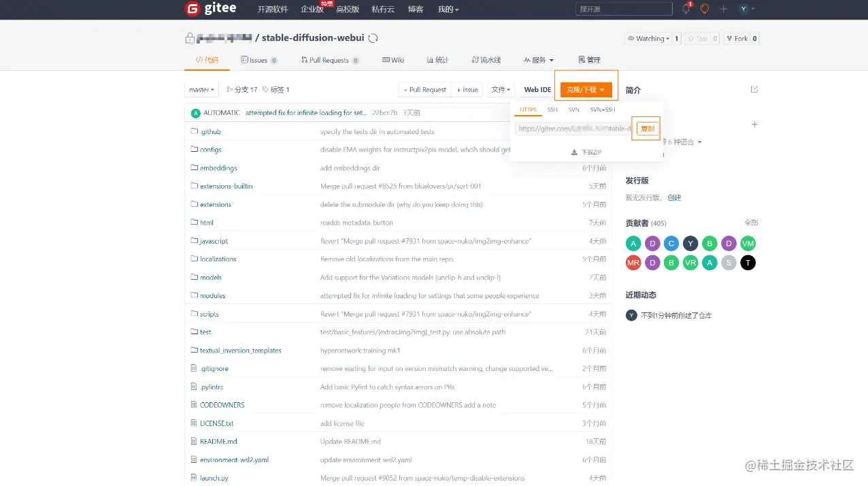Open the 服务 tab dropdown

click(x=538, y=60)
